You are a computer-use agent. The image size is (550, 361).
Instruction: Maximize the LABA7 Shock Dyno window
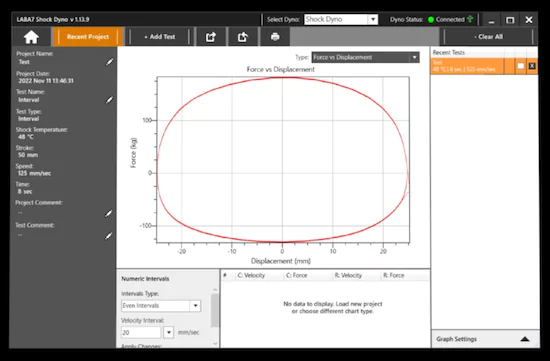coord(510,20)
